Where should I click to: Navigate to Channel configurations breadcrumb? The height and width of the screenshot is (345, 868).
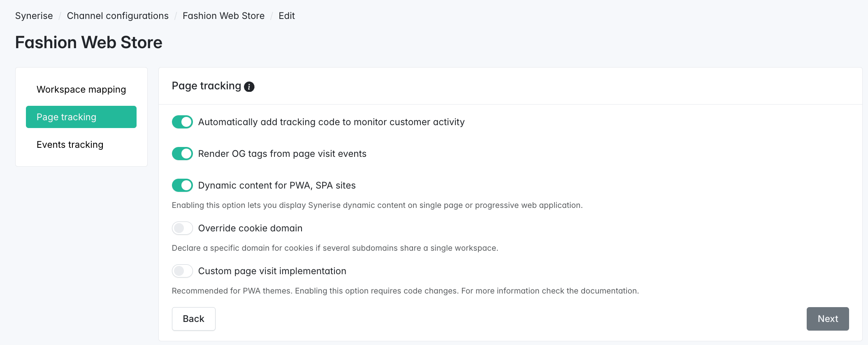118,16
